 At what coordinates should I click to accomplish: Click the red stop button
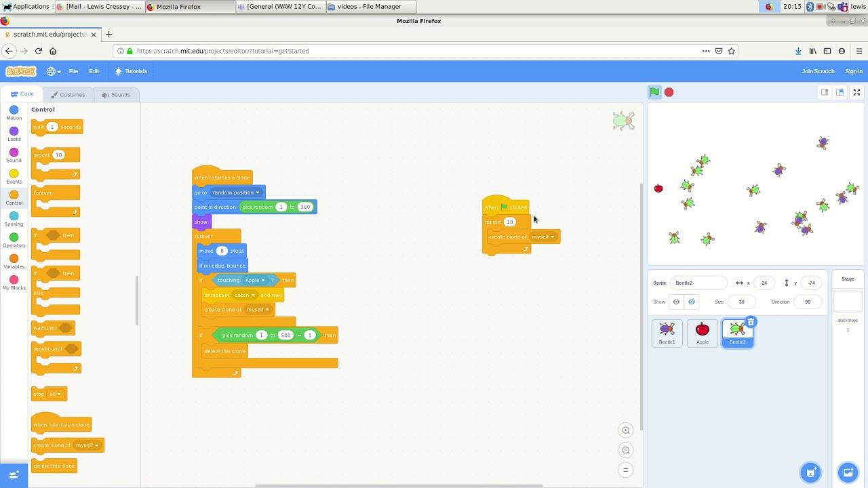point(669,92)
